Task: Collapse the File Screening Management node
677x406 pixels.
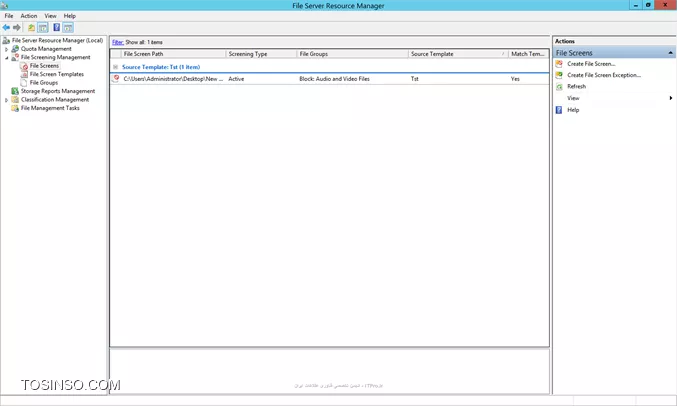Action: 6,57
